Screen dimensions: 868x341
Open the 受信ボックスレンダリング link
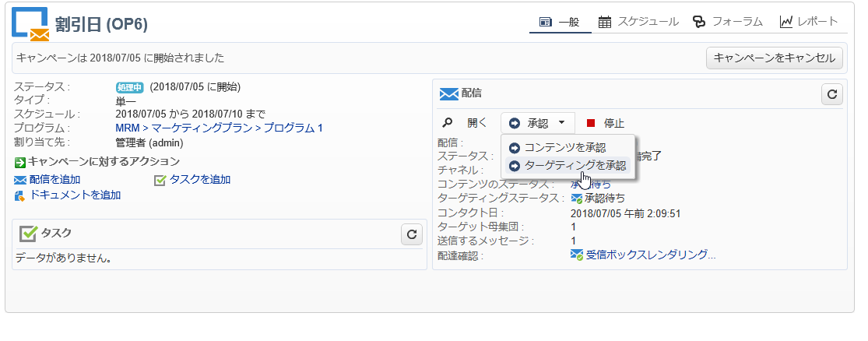point(651,255)
